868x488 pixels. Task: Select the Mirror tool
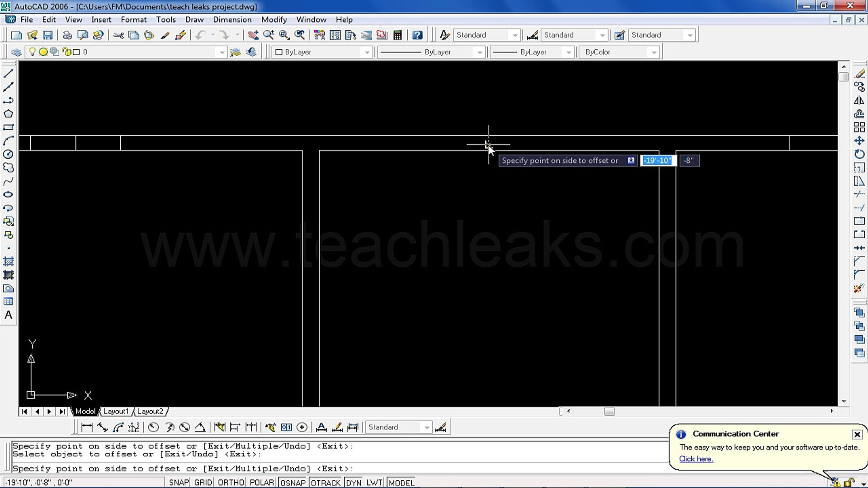859,100
